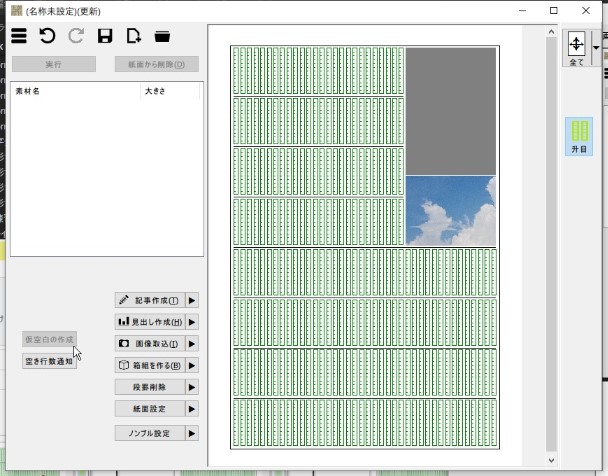Click the 見出し作成(H) button
Image resolution: width=608 pixels, height=476 pixels.
coord(150,322)
